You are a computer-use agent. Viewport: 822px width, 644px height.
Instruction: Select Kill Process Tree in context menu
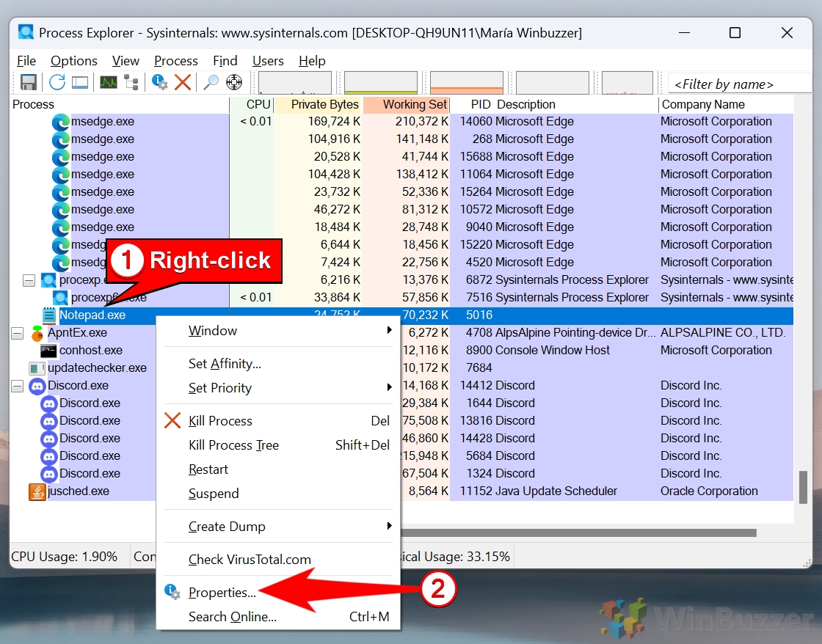(233, 445)
